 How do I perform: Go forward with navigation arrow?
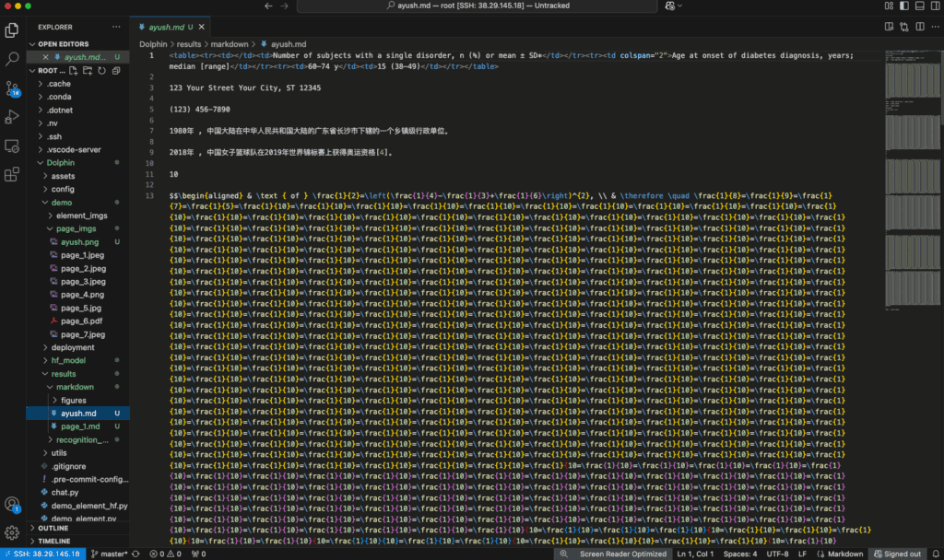tap(284, 6)
